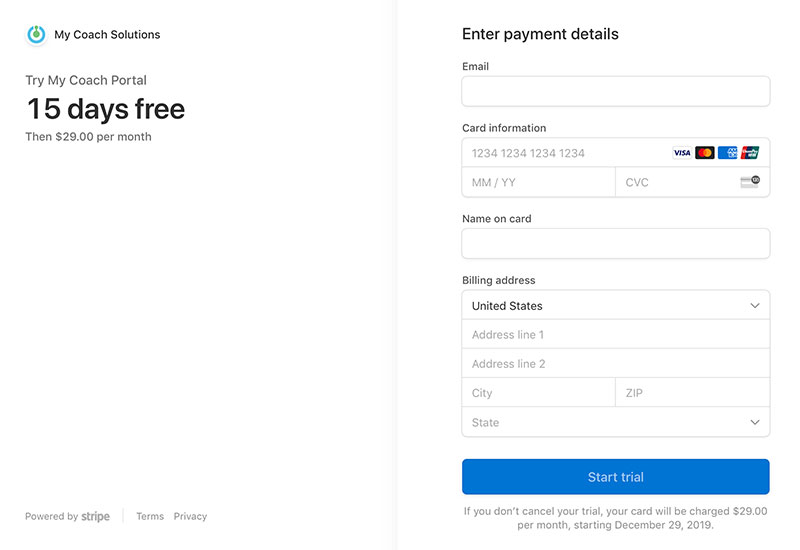The image size is (800, 550).
Task: Click the My Coach Solutions logo icon
Action: (x=36, y=34)
